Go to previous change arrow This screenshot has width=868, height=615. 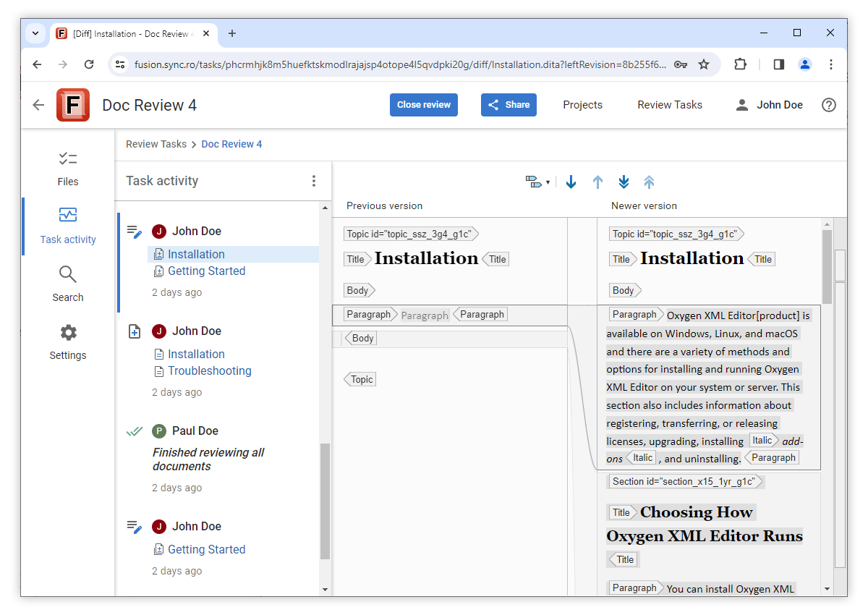[x=597, y=182]
